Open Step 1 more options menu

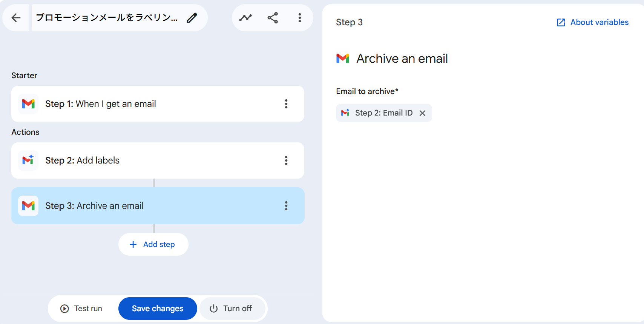point(286,104)
